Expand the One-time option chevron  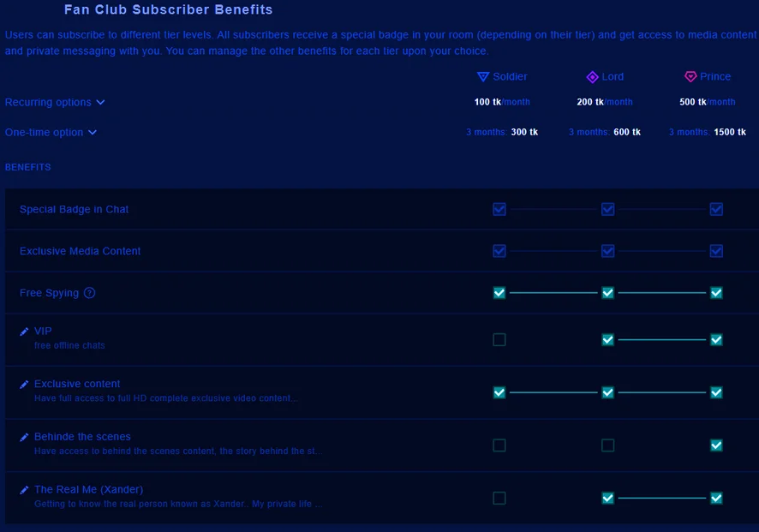pos(93,132)
